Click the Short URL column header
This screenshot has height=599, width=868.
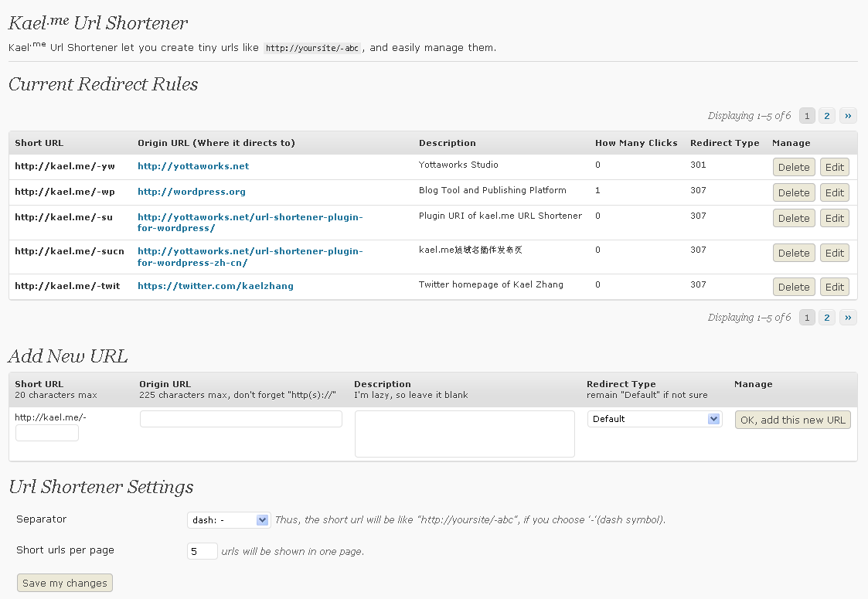coord(39,143)
